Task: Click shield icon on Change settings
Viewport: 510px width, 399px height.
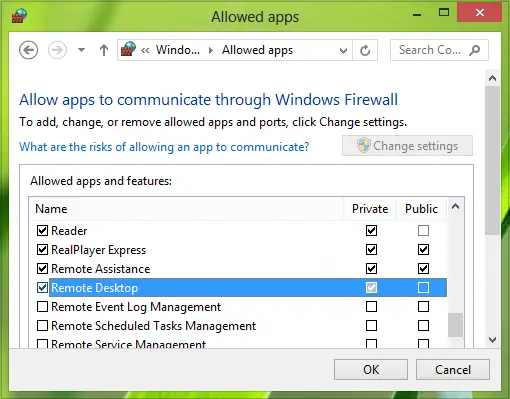Action: pyautogui.click(x=363, y=146)
